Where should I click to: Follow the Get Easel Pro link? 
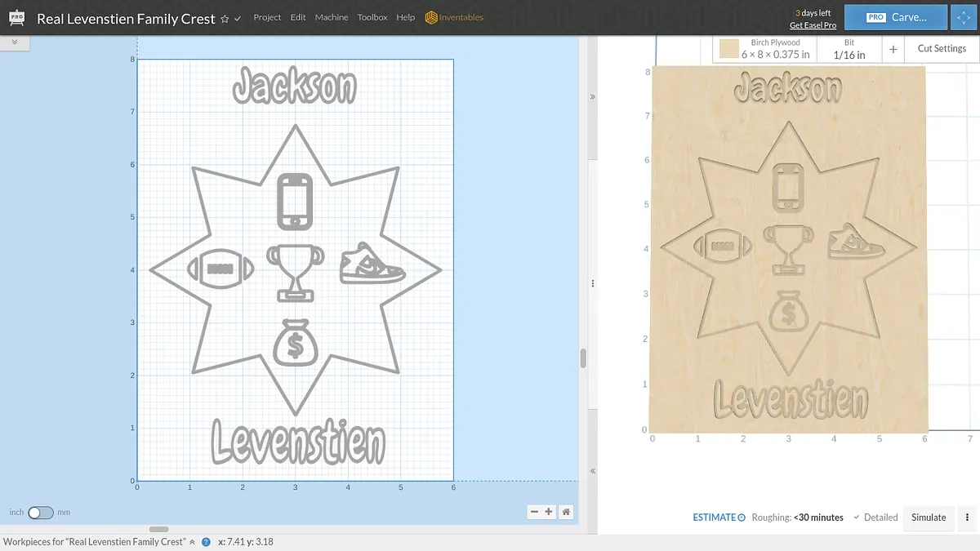pyautogui.click(x=813, y=25)
